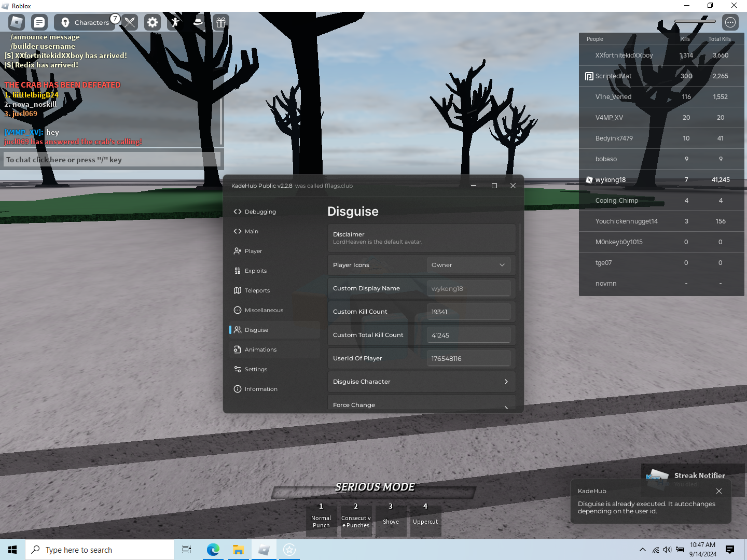Launch Microsoft Edge from taskbar

tap(213, 550)
